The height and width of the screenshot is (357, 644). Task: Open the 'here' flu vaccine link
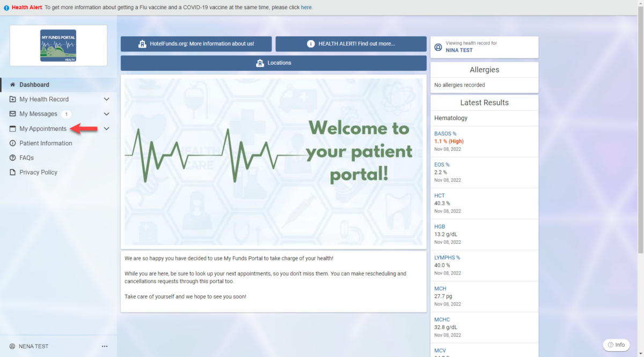click(306, 8)
